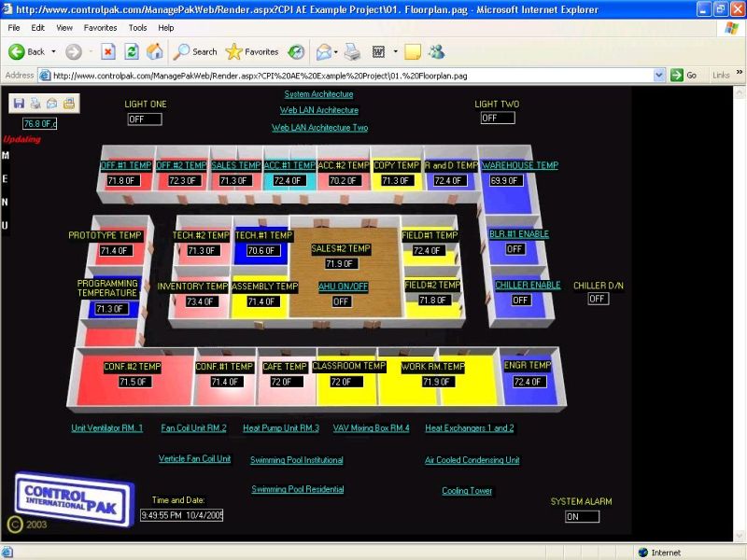
Task: Select the Home icon in Internet Explorer
Action: click(154, 51)
